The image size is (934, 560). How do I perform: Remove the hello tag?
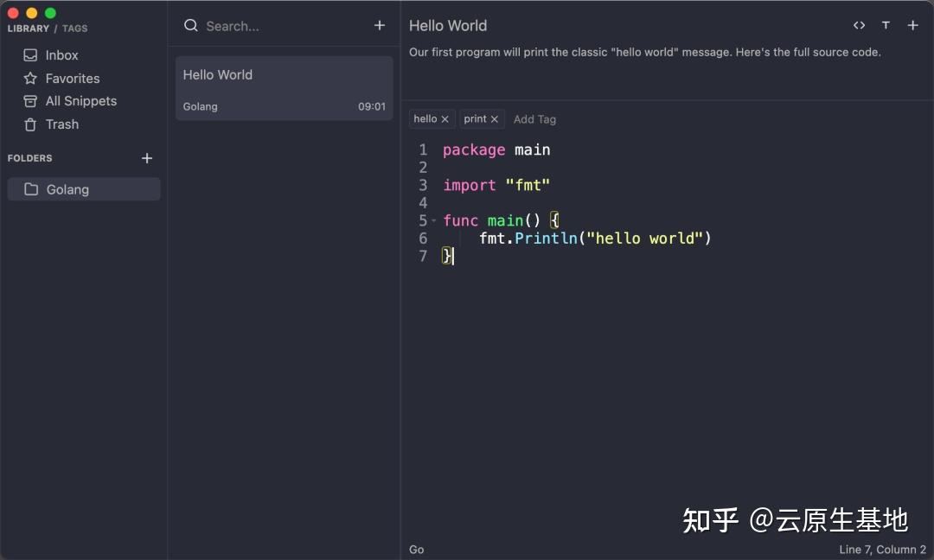point(445,118)
